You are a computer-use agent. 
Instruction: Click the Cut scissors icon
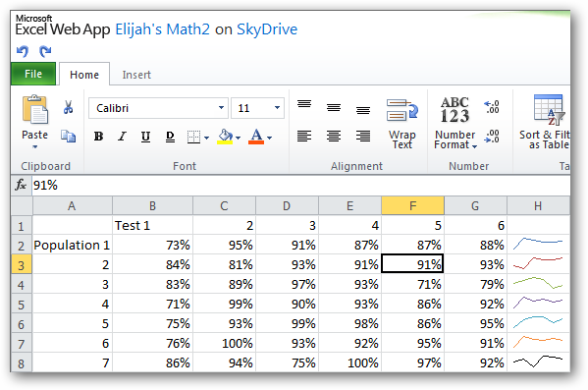tap(69, 107)
